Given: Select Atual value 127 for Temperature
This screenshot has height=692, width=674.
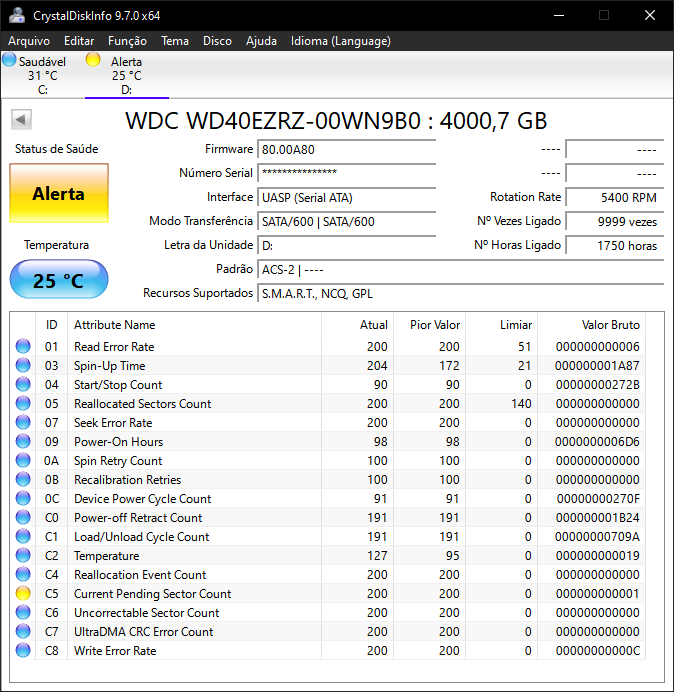Looking at the screenshot, I should pyautogui.click(x=377, y=555).
